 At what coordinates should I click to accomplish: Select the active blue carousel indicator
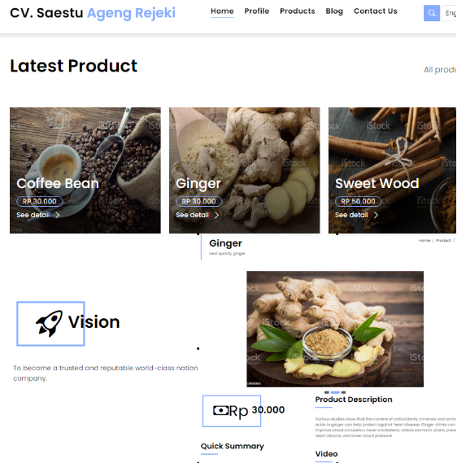[335, 392]
